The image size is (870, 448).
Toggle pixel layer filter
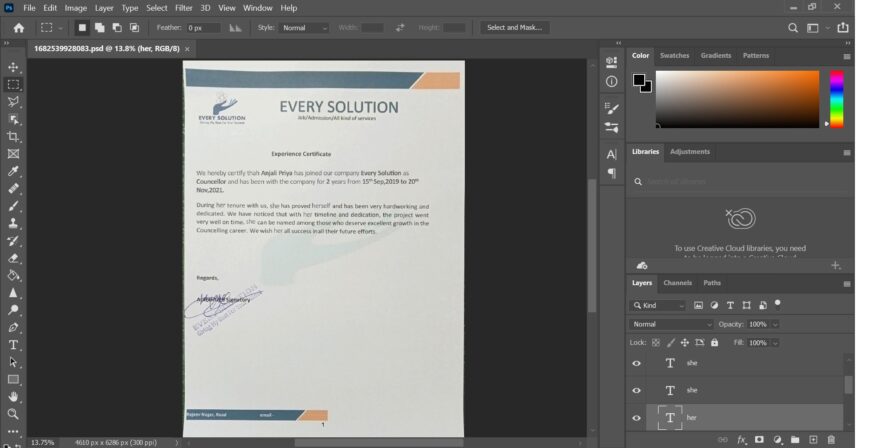[699, 305]
